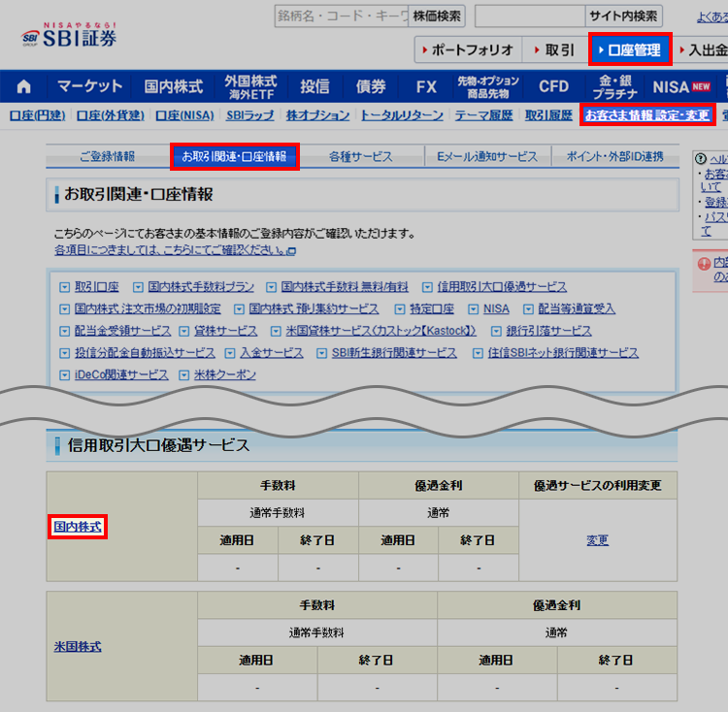Click arrow icon beside 住信SBIネット銀行関連サービス

(x=478, y=353)
